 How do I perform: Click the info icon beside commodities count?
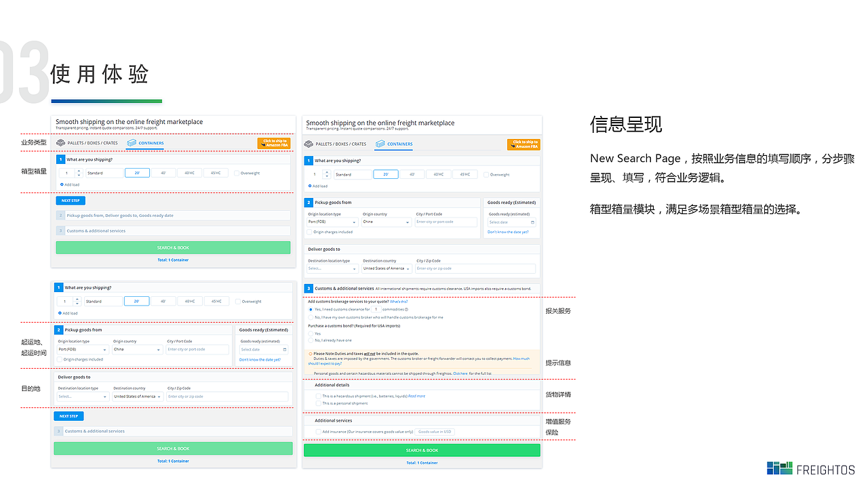[x=407, y=309]
